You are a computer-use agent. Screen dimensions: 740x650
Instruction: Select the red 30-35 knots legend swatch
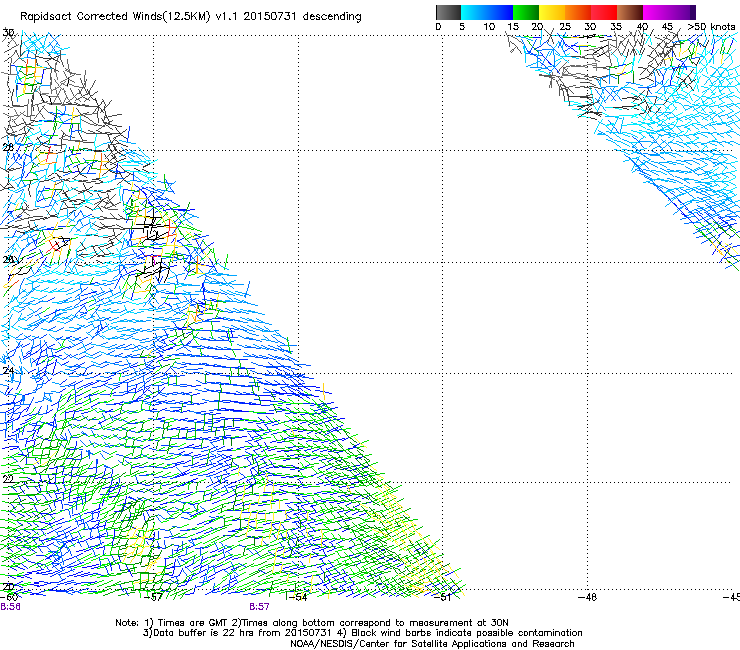(604, 12)
